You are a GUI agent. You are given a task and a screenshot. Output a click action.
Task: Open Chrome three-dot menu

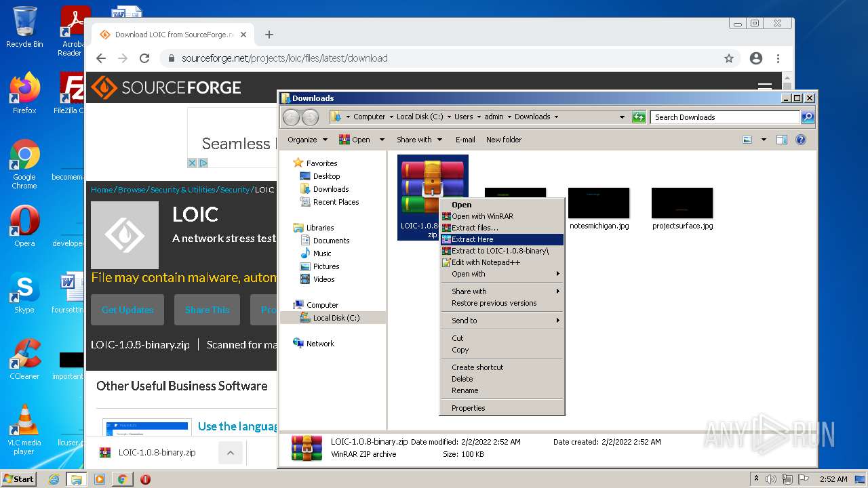pos(778,58)
